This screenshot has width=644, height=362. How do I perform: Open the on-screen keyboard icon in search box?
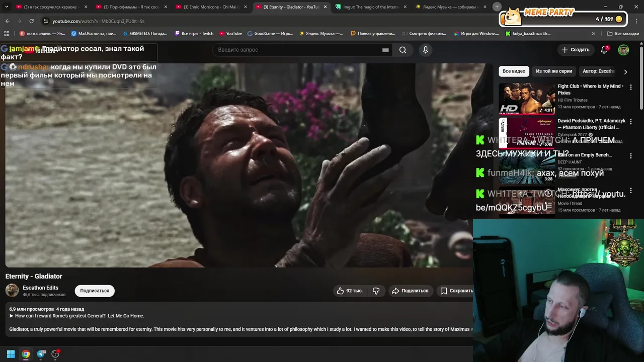click(x=385, y=50)
